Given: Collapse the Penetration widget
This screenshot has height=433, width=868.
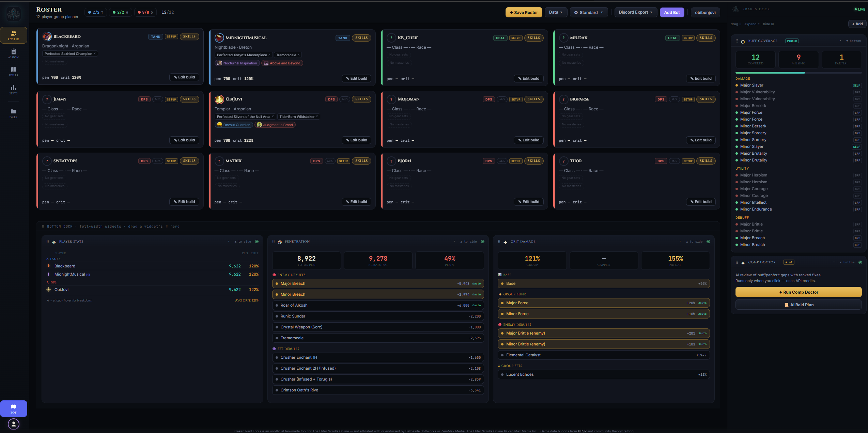Looking at the screenshot, I should point(454,242).
